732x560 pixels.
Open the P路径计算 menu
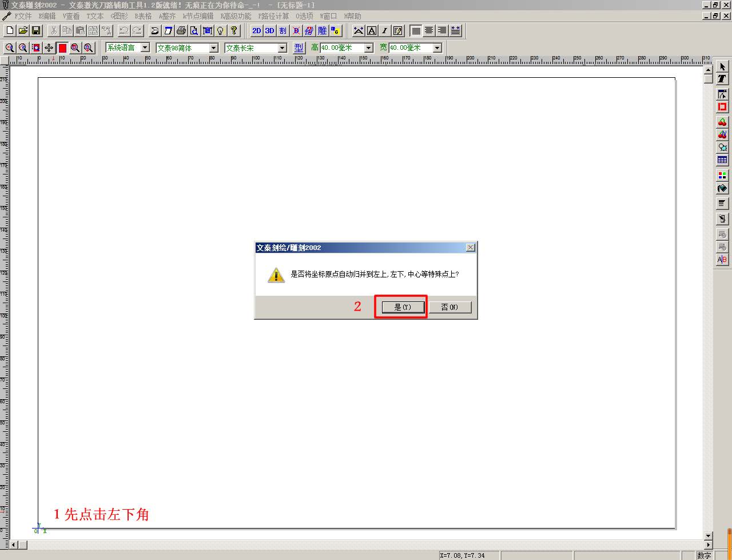coord(273,16)
